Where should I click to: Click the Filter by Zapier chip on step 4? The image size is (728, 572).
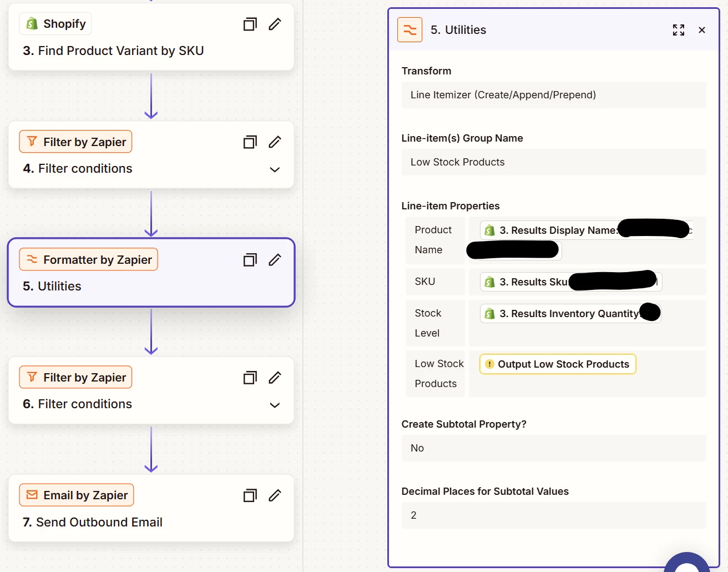tap(75, 142)
